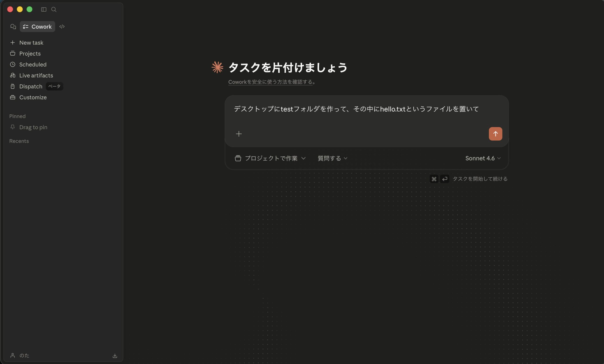The width and height of the screenshot is (604, 364).
Task: Open the Scheduled section
Action: (x=33, y=64)
